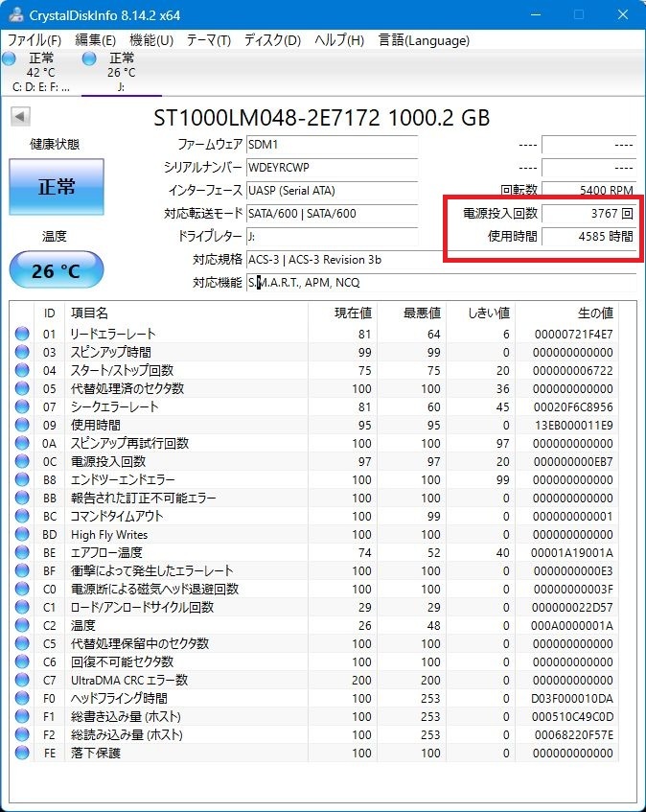Click the 生の値 column header
This screenshot has height=812, width=646.
click(x=594, y=313)
